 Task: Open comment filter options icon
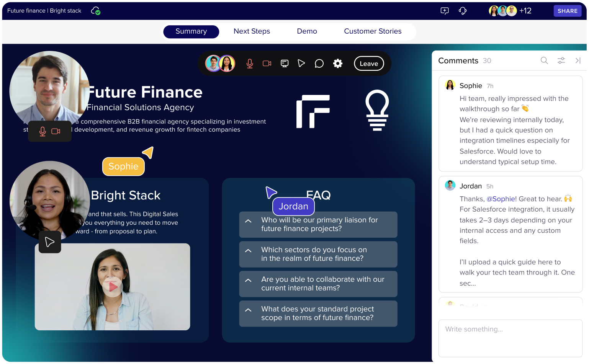tap(561, 60)
